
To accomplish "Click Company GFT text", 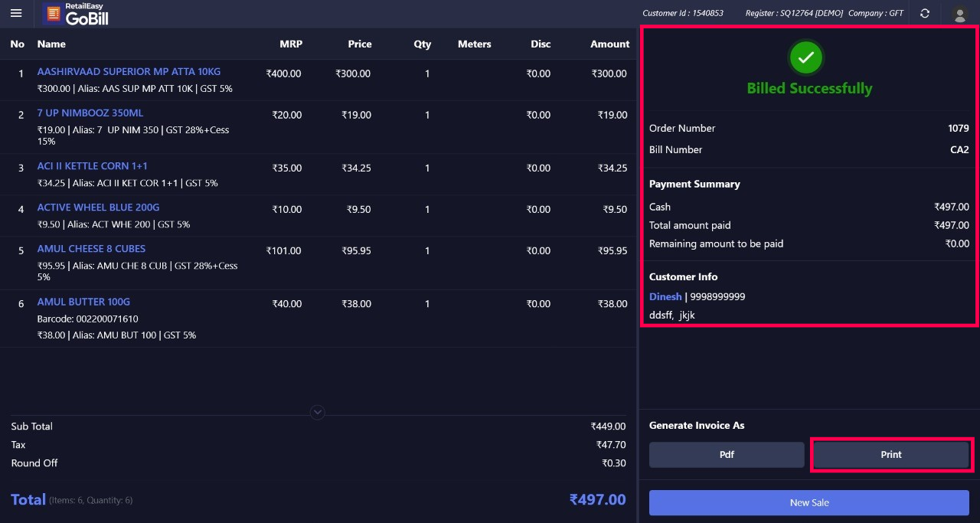I will click(x=876, y=13).
